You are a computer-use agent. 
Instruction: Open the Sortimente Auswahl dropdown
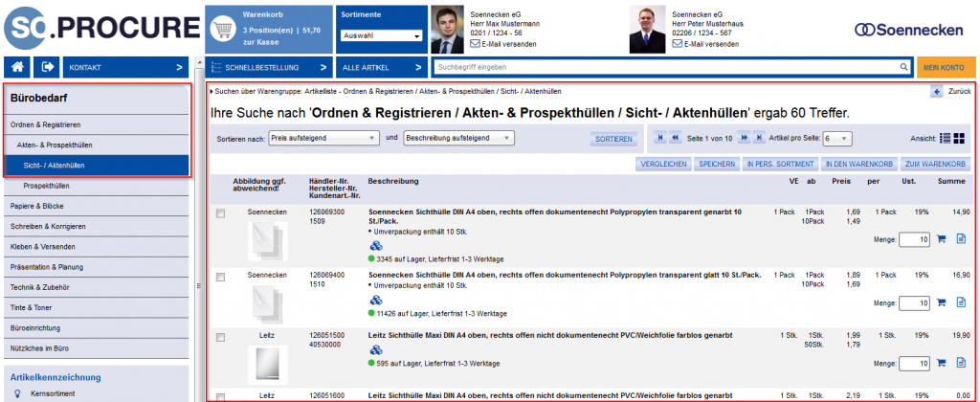(382, 35)
